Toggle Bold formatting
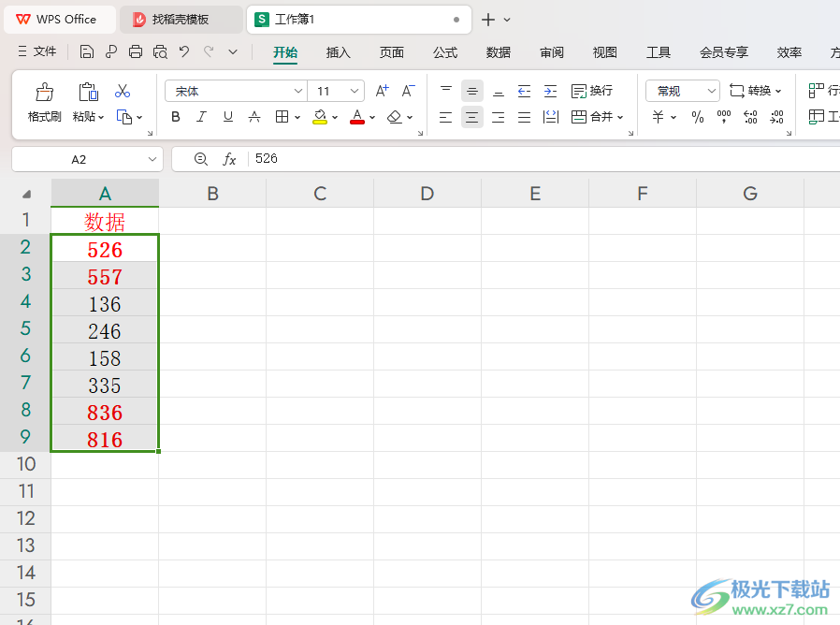Image resolution: width=840 pixels, height=625 pixels. tap(176, 117)
